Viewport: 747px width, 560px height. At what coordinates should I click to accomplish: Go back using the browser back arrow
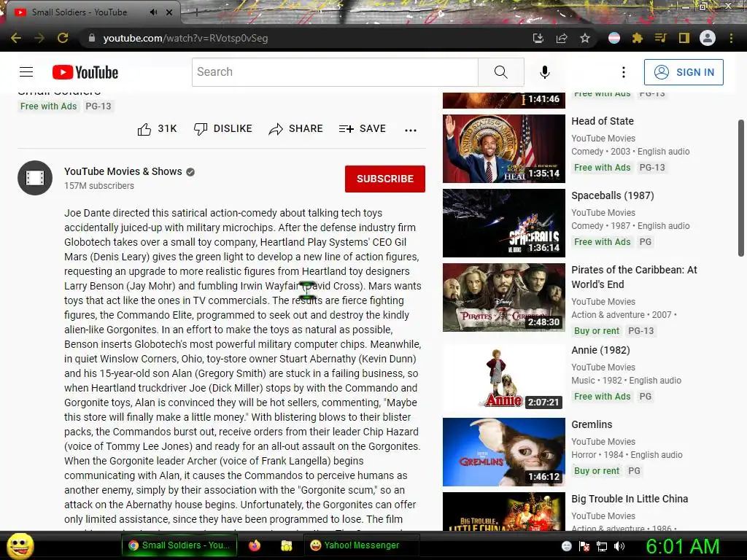[16, 38]
